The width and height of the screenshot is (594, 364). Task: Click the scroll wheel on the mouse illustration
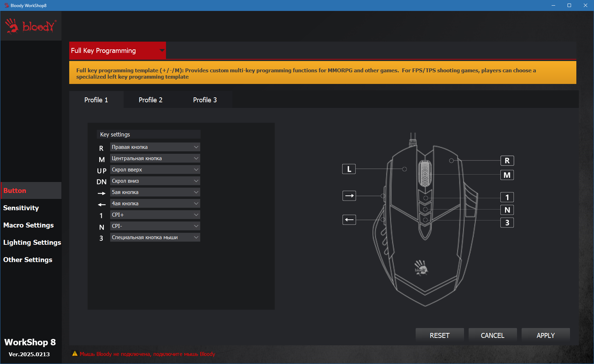click(425, 174)
